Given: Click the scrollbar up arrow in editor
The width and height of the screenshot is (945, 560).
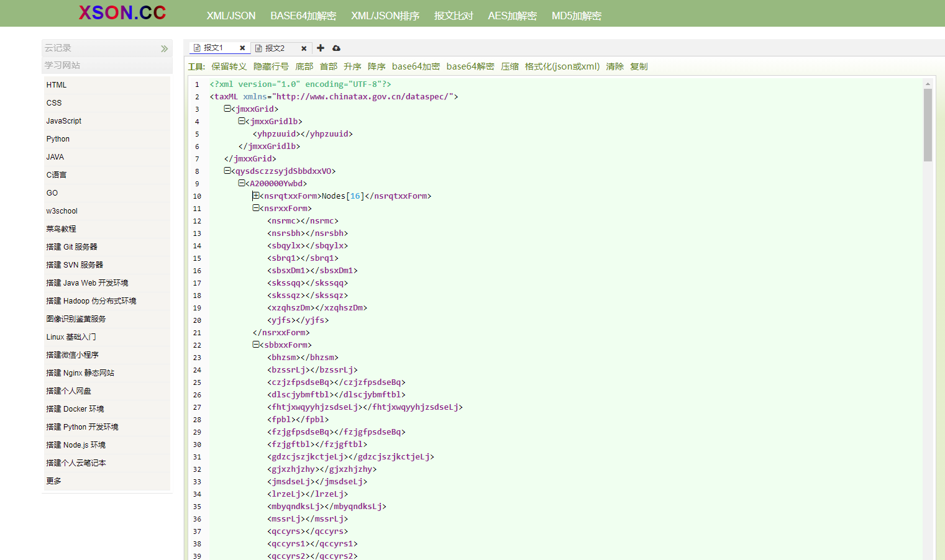Looking at the screenshot, I should tap(928, 83).
